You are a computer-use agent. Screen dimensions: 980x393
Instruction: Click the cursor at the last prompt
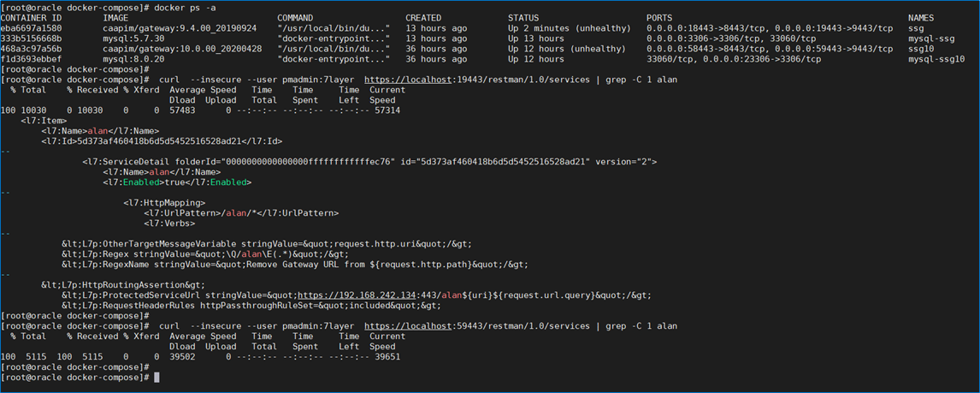(156, 378)
